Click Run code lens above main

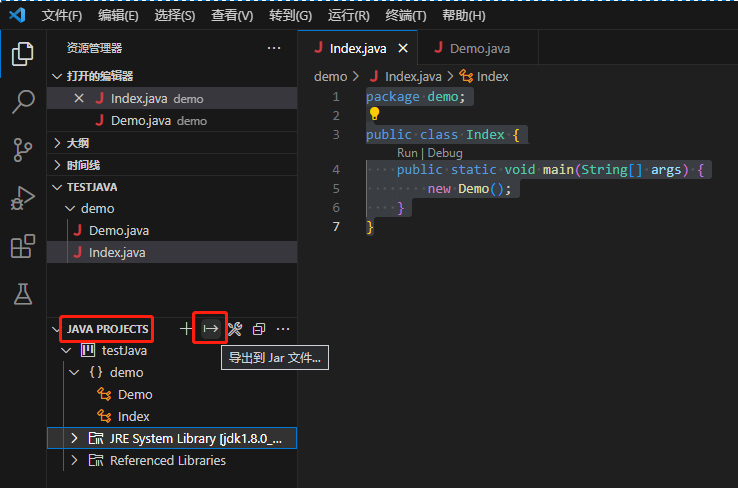[407, 153]
